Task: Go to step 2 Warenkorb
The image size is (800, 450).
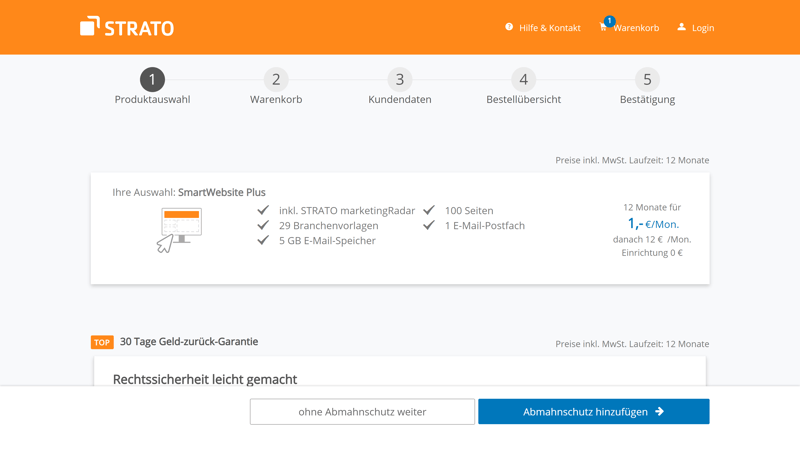Action: [x=276, y=80]
